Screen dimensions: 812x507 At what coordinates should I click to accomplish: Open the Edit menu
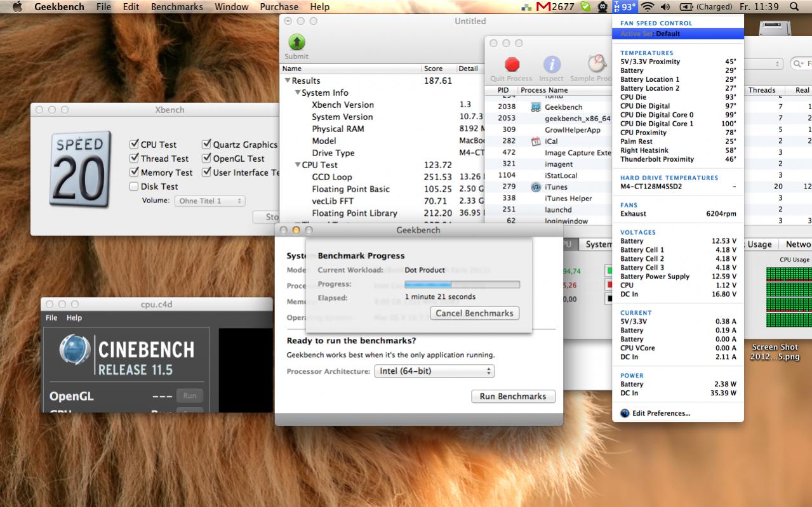tap(131, 7)
